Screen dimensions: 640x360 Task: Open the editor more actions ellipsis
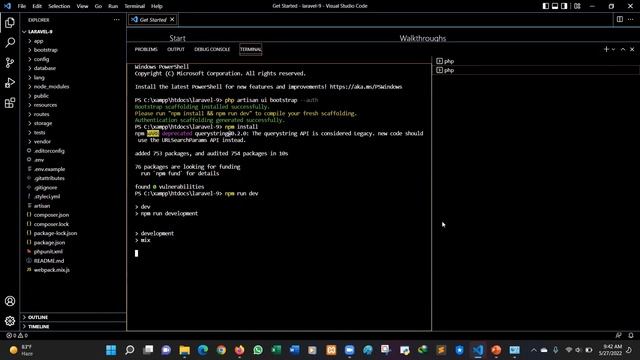tap(631, 19)
